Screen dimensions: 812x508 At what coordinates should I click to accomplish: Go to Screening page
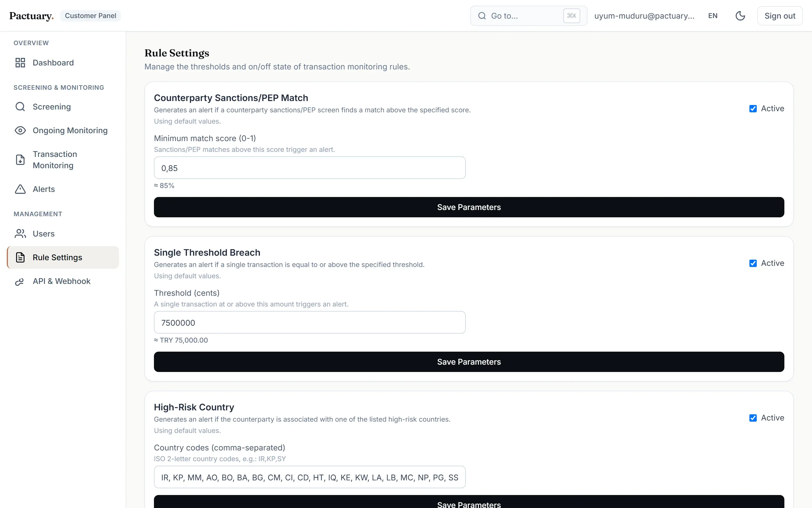pos(63,106)
